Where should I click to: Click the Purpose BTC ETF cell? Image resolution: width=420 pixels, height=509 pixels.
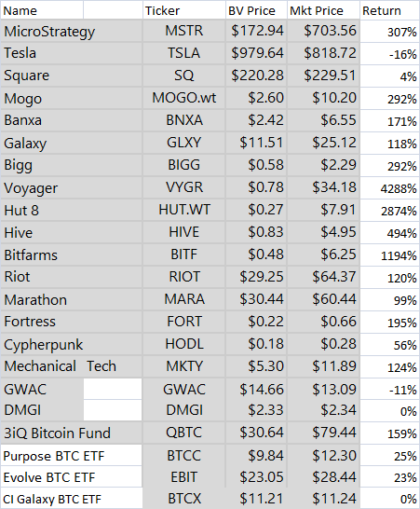72,456
